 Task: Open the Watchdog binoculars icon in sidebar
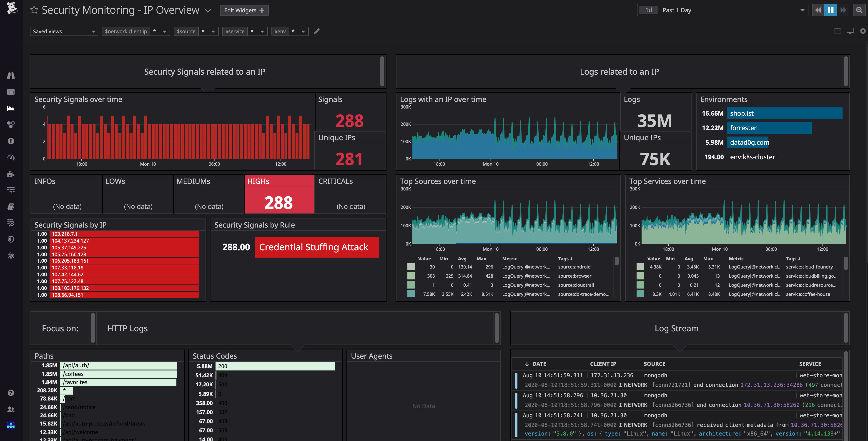pyautogui.click(x=11, y=76)
